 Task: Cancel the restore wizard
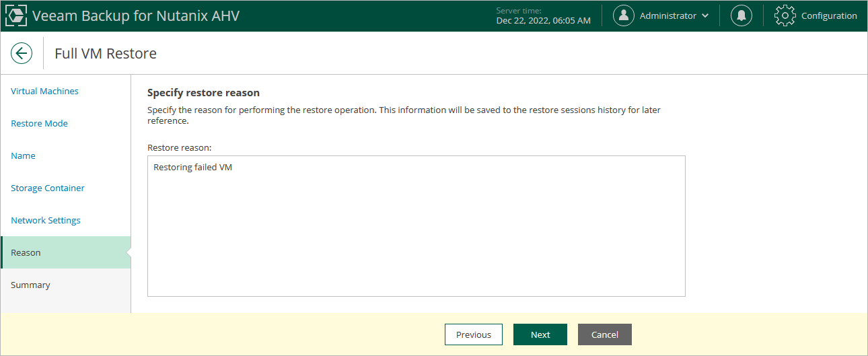605,334
